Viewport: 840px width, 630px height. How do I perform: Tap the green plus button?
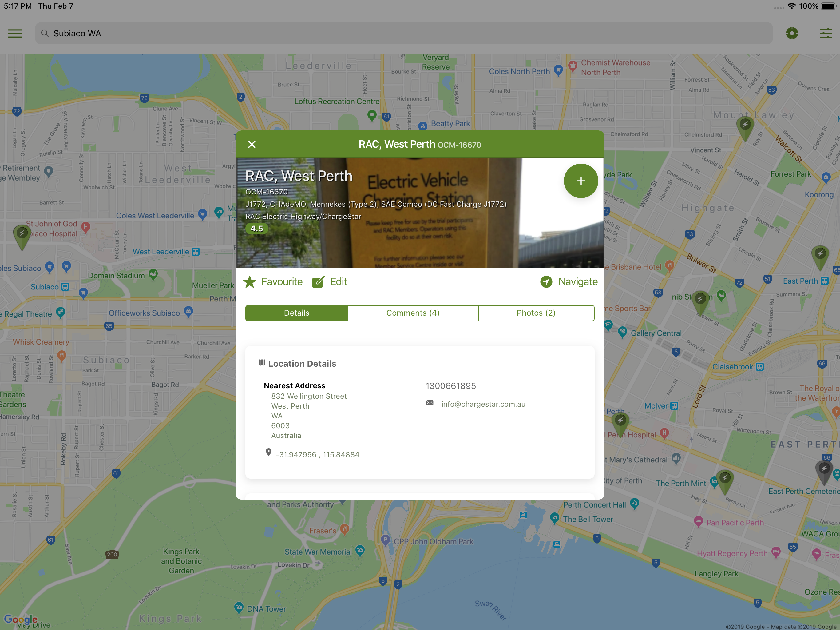pyautogui.click(x=580, y=181)
